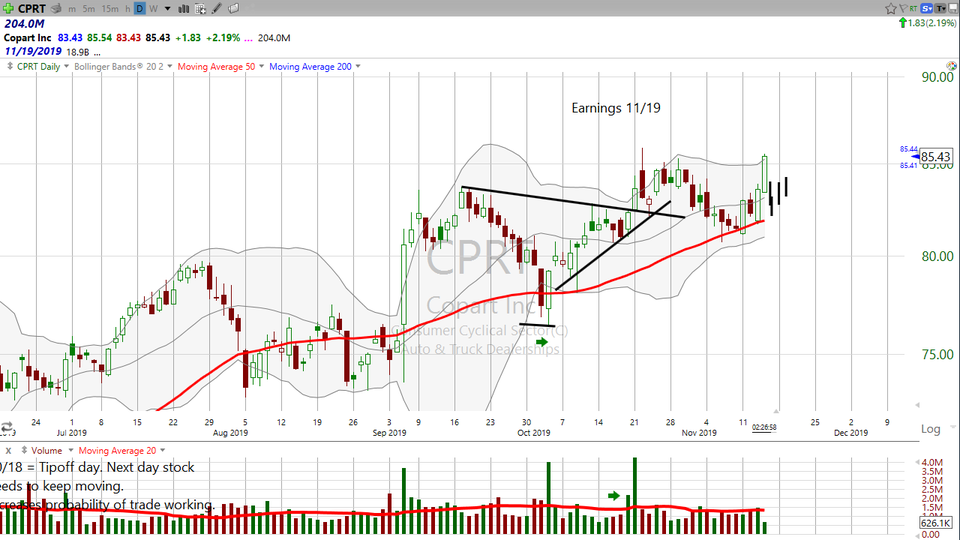Select the Weekly 'W' timeframe button
This screenshot has width=960, height=540.
(x=153, y=9)
